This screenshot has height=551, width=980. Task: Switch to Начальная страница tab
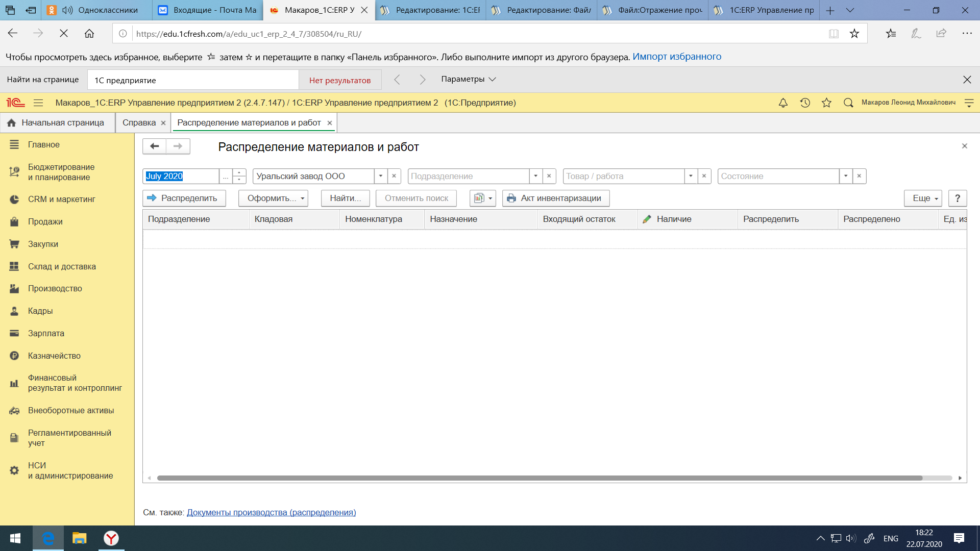pyautogui.click(x=58, y=122)
